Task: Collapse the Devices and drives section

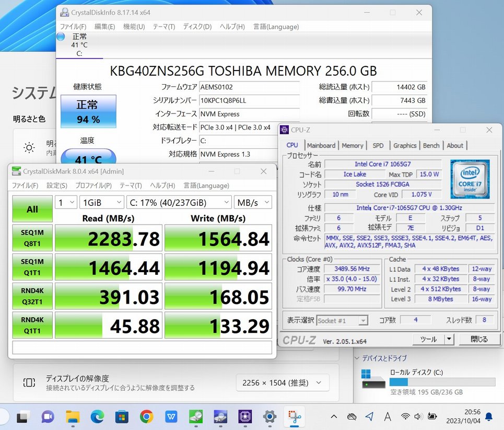Action: pyautogui.click(x=357, y=358)
